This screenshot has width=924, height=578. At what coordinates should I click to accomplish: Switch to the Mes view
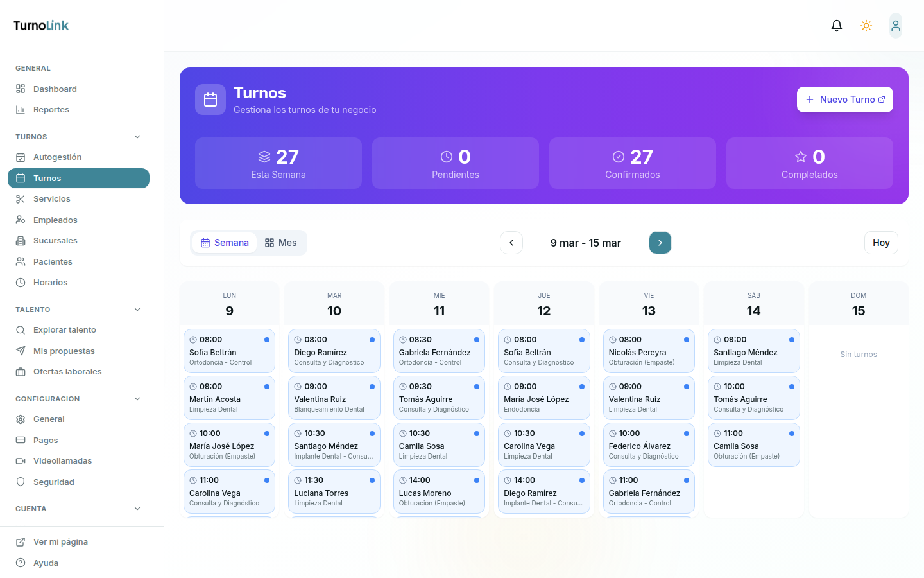280,242
